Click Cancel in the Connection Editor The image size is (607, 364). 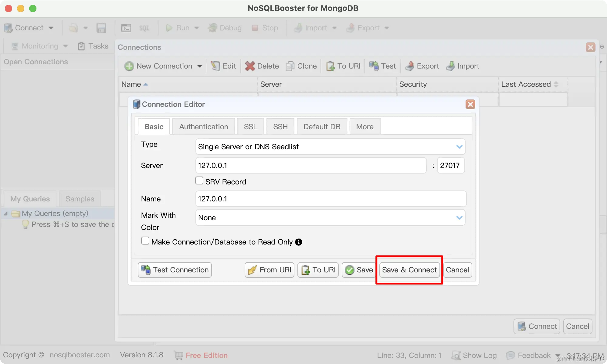pos(457,270)
